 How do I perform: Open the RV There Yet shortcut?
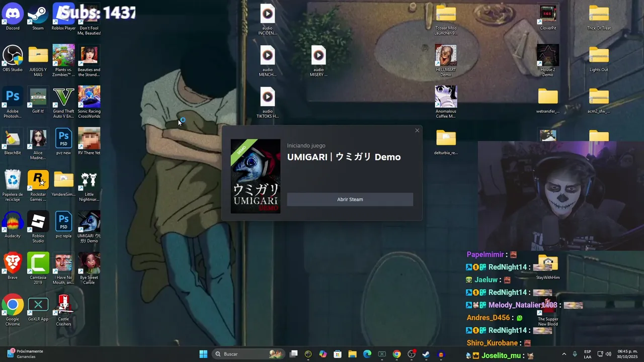[89, 142]
